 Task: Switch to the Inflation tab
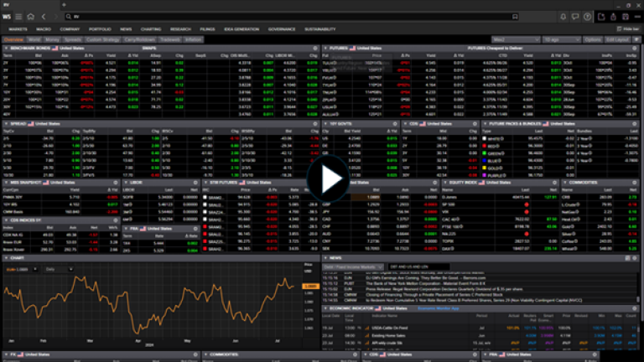(x=193, y=39)
